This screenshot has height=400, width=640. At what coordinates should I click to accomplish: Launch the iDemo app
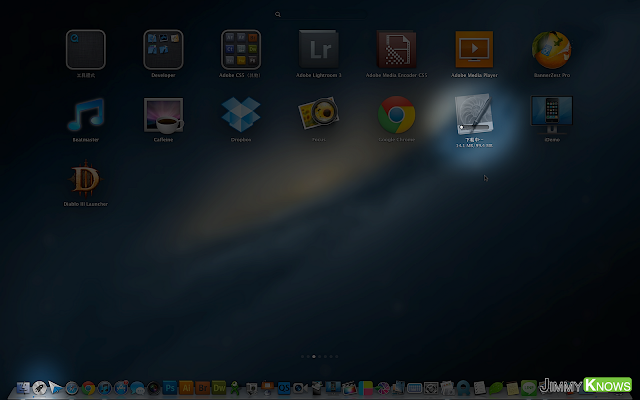click(552, 115)
